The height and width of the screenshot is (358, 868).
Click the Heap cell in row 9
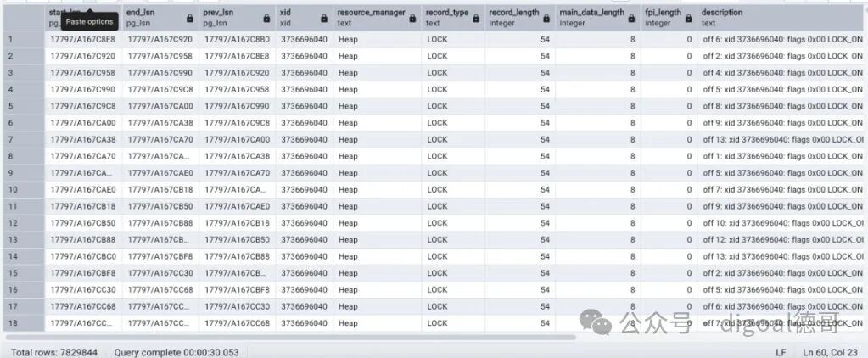point(378,172)
